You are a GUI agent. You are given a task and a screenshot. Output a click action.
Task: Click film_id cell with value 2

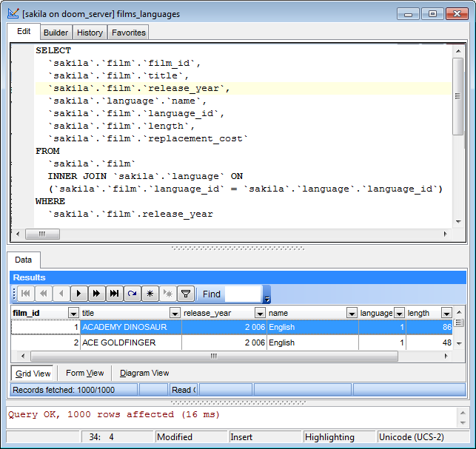click(x=46, y=342)
